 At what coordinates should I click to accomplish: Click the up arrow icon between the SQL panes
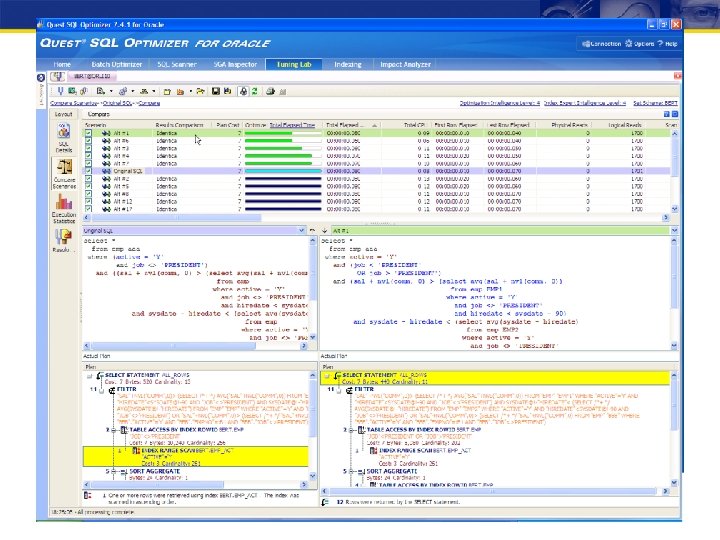coord(313,231)
